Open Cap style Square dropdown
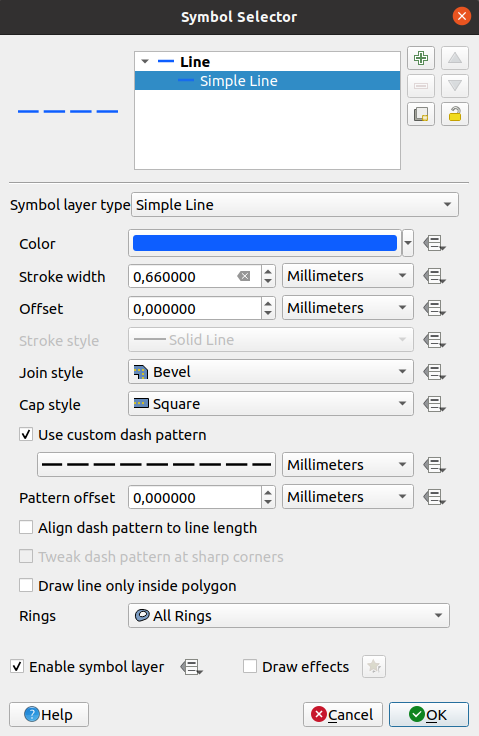The image size is (479, 736). pos(271,404)
